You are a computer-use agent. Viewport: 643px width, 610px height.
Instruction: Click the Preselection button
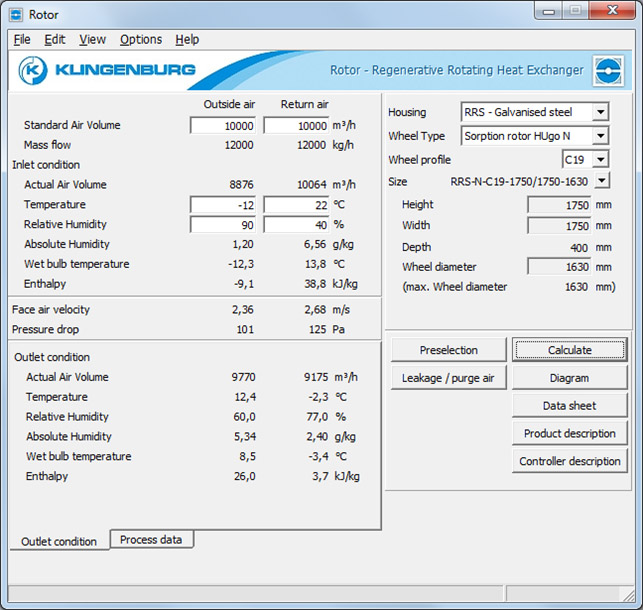[448, 350]
